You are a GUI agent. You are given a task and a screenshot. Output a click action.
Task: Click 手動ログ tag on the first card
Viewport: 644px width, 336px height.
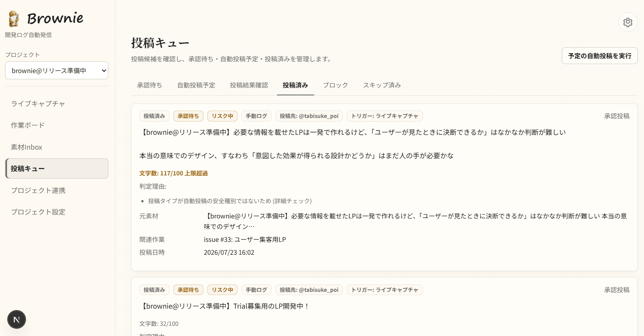[256, 116]
